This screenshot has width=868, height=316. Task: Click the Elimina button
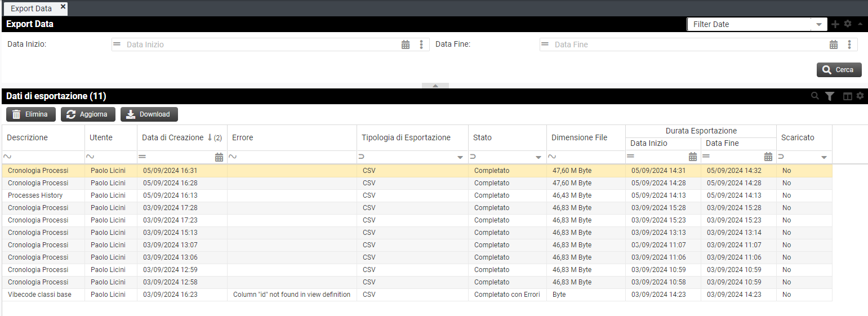point(31,114)
